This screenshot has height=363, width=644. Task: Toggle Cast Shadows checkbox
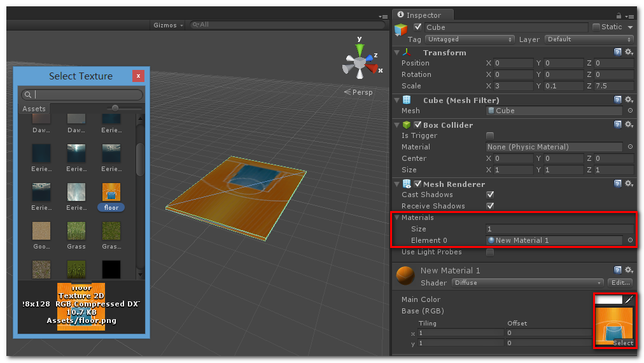(490, 195)
